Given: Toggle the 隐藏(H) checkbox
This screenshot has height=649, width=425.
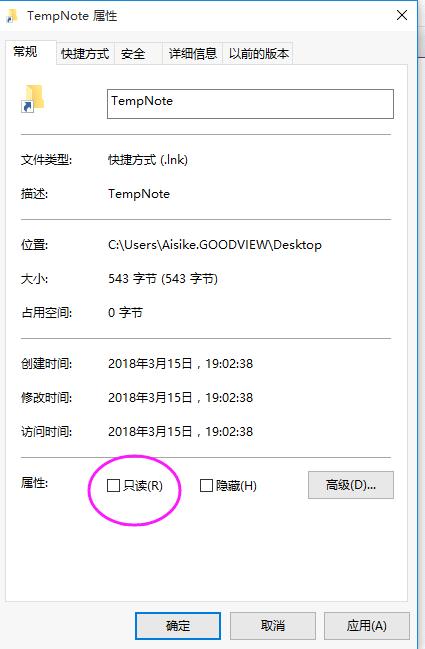Looking at the screenshot, I should coord(206,486).
